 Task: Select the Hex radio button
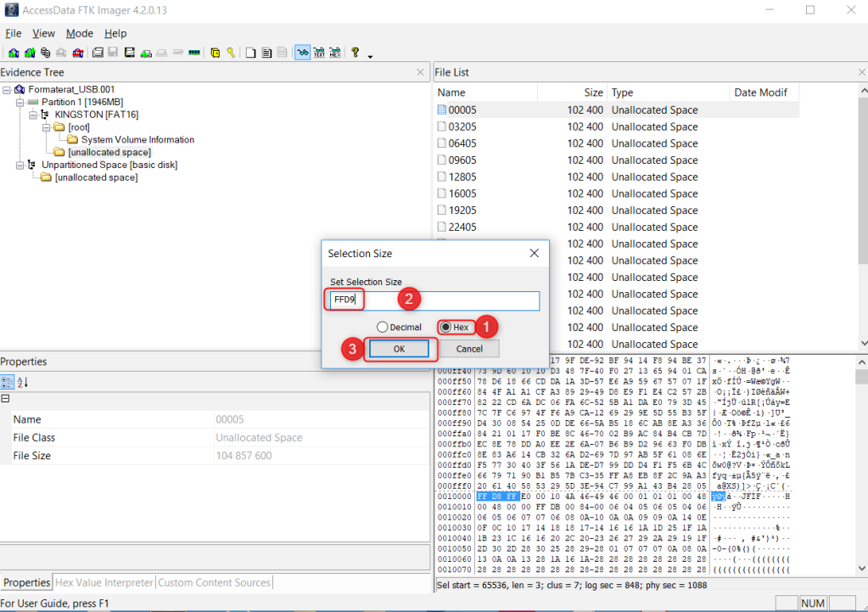click(x=445, y=327)
